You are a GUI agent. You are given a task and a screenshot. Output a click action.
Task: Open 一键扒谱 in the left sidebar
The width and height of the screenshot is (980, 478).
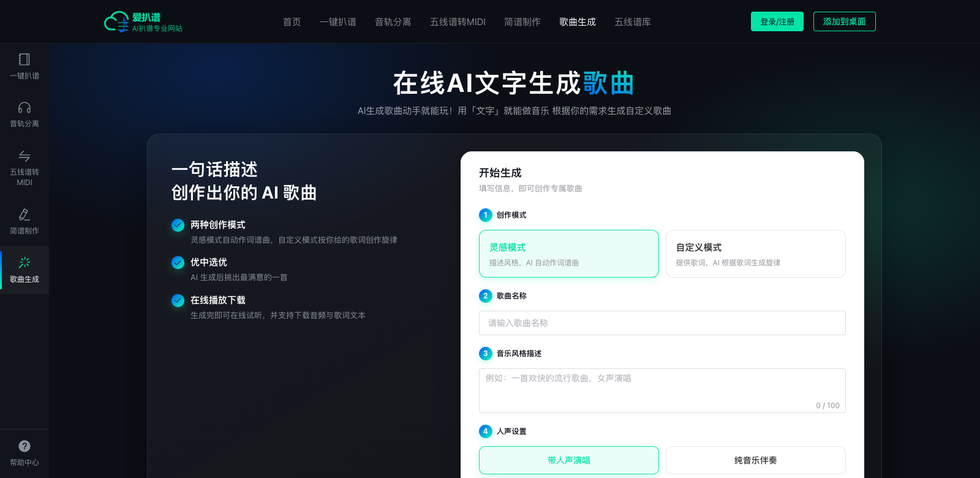pos(24,67)
